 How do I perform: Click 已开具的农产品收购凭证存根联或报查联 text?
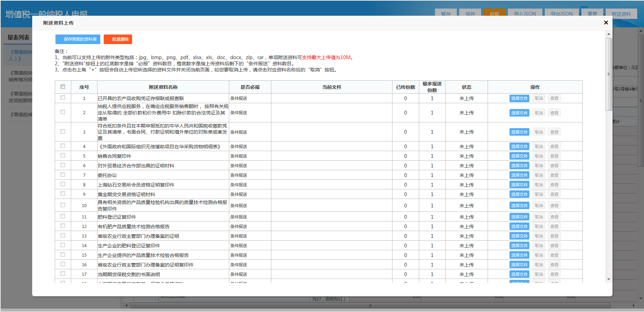tap(141, 98)
